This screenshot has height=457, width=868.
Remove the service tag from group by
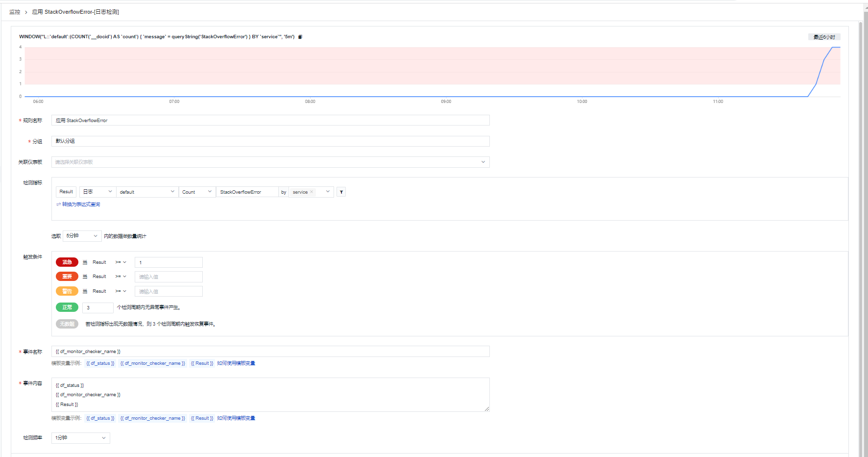click(312, 192)
